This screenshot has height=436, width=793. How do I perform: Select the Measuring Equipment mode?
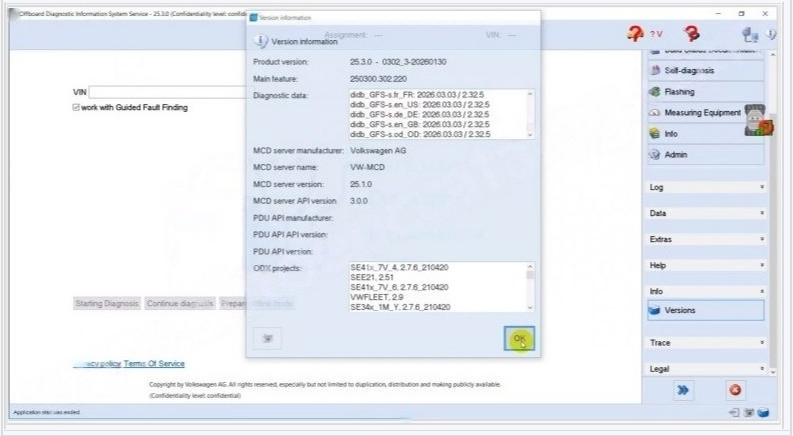point(706,112)
